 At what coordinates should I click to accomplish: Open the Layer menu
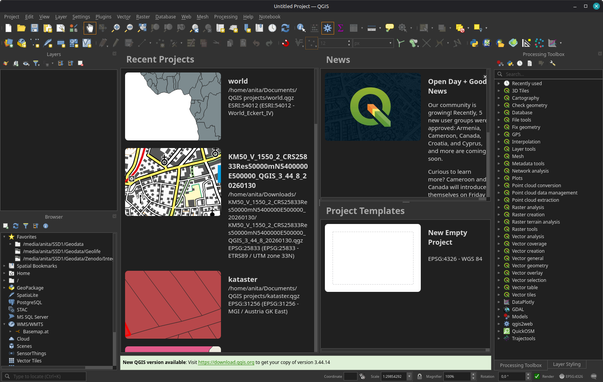click(x=61, y=17)
